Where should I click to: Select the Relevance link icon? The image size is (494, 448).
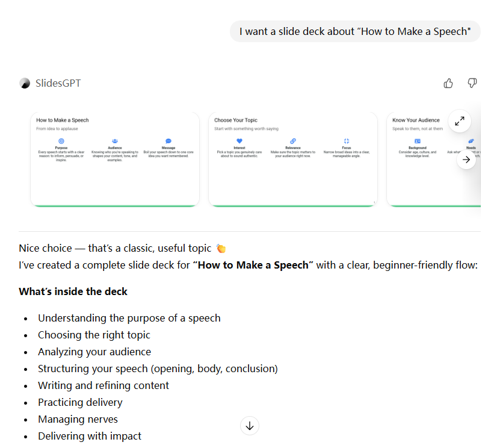[293, 140]
